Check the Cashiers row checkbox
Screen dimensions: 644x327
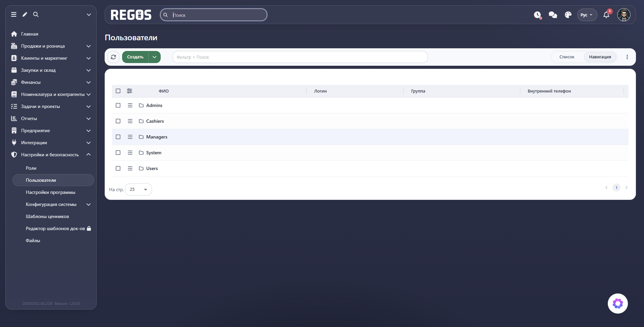pyautogui.click(x=118, y=121)
